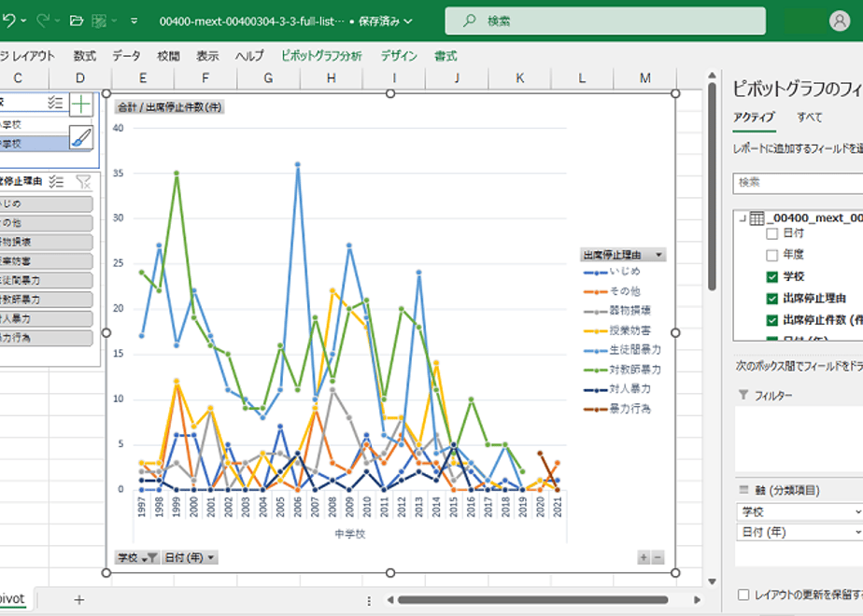Click the 合計 / 出席停止件数 (件) field button
The width and height of the screenshot is (863, 616).
click(x=170, y=107)
